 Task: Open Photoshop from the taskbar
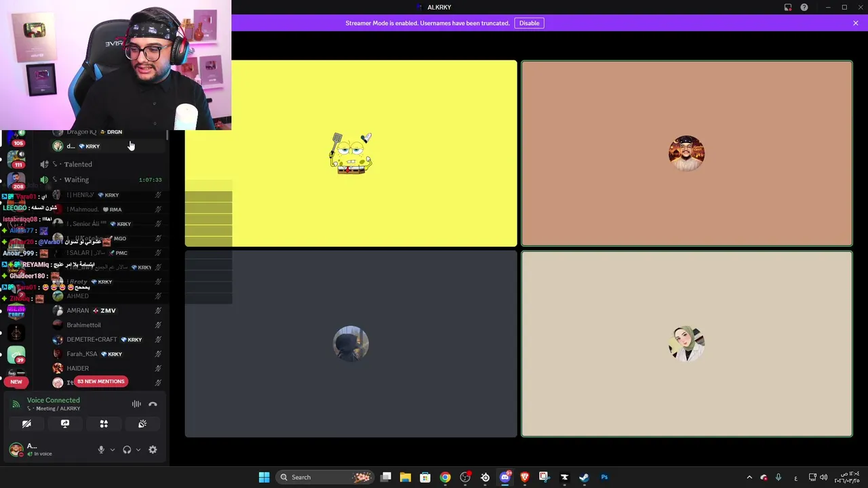point(604,477)
